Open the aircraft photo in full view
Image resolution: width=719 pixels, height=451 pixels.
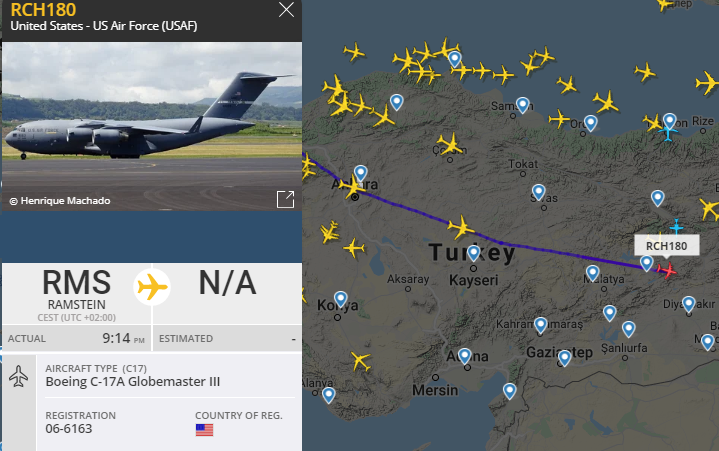pos(285,200)
